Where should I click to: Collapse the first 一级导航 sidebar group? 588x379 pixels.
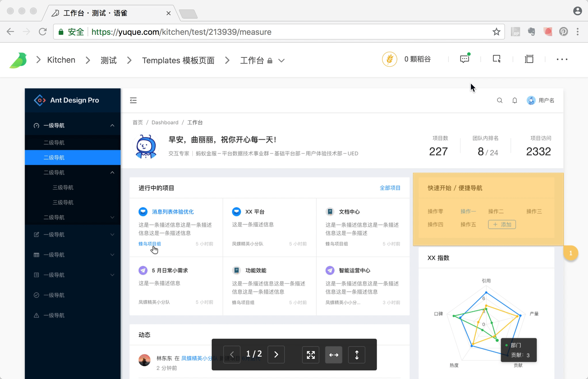click(x=112, y=125)
